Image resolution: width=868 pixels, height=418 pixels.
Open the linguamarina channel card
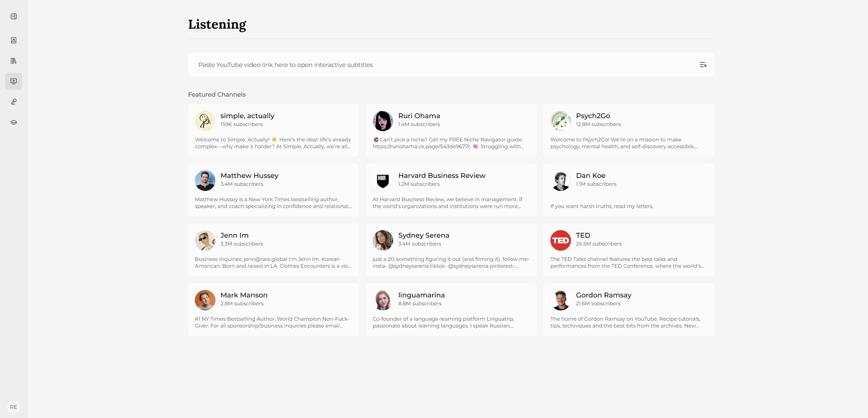coord(451,310)
